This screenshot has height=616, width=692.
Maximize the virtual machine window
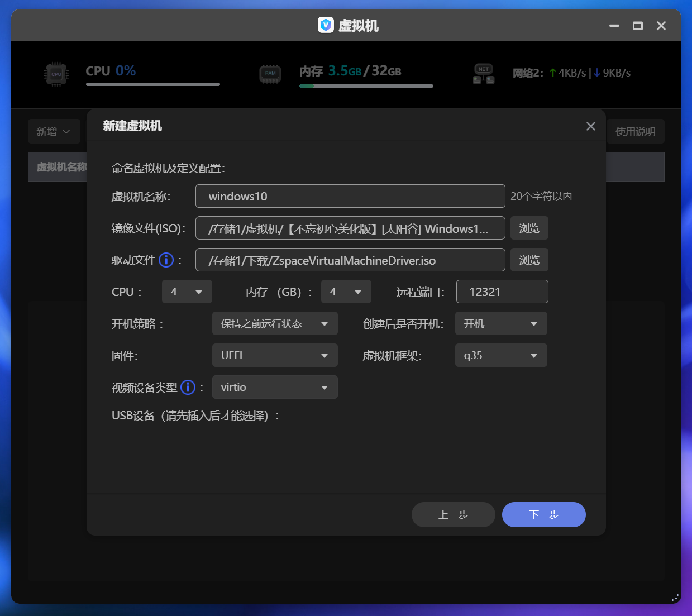(638, 26)
